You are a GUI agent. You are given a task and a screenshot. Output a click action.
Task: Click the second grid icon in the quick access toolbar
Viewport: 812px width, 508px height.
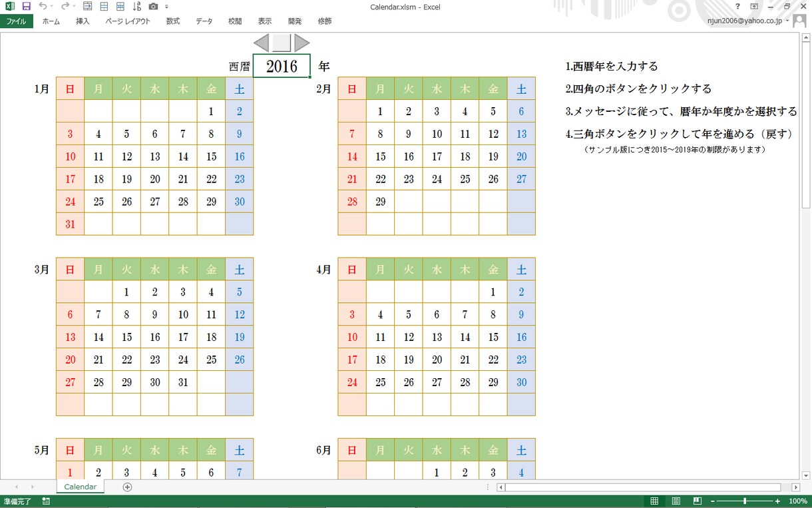(104, 6)
